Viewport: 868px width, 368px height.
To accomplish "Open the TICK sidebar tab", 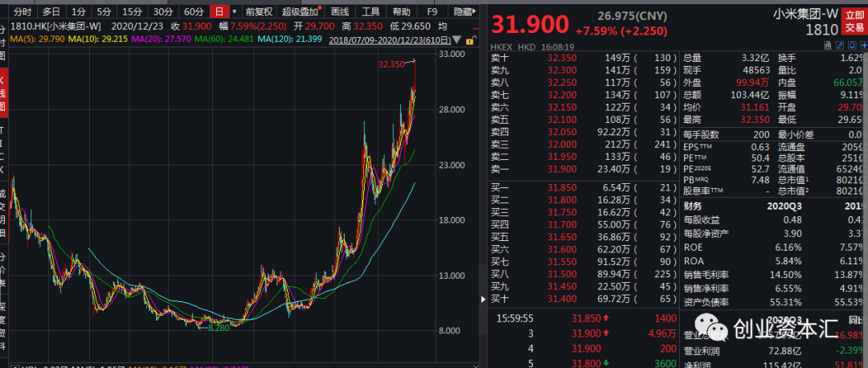I will pos(3,150).
